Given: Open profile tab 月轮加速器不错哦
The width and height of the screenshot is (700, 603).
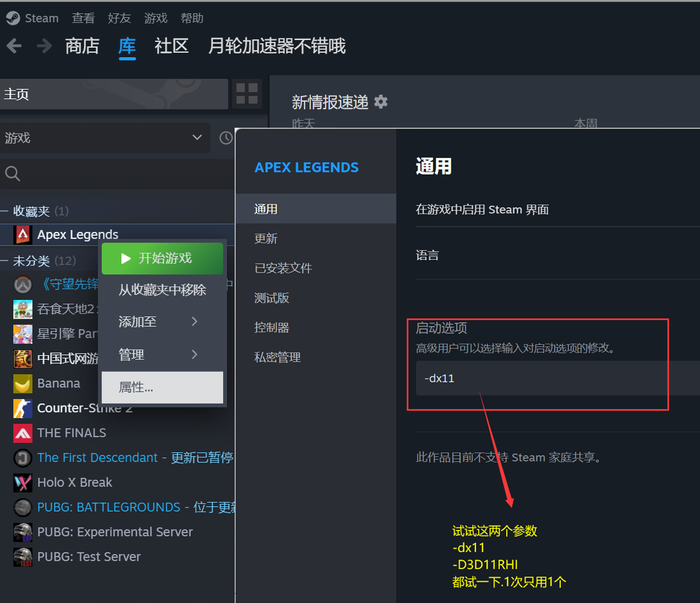Looking at the screenshot, I should [x=277, y=46].
